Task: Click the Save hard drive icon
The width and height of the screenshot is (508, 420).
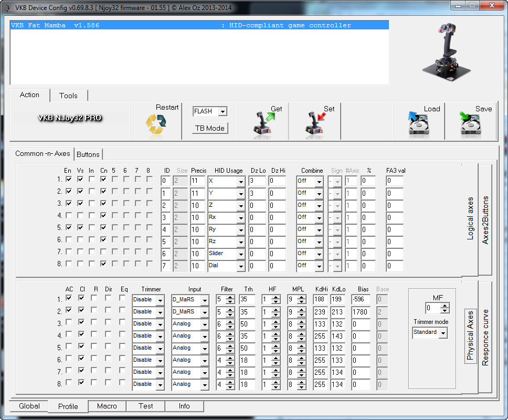Action: (470, 123)
